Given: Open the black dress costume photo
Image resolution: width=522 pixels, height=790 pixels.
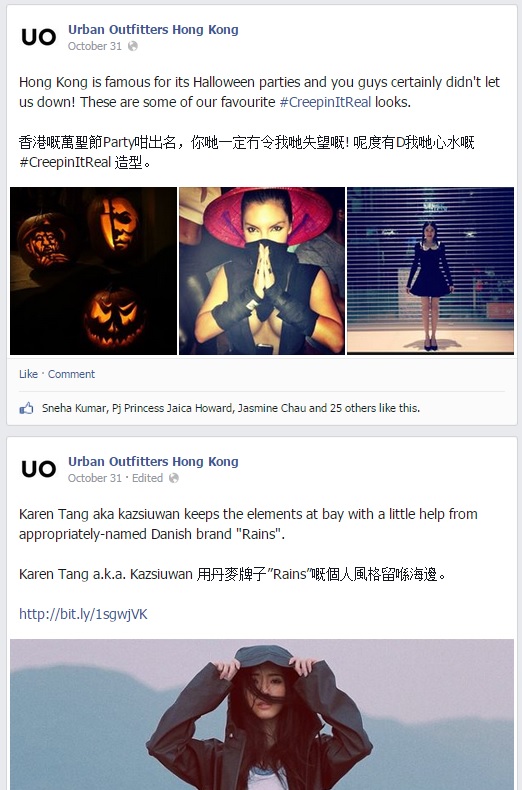Looking at the screenshot, I should pyautogui.click(x=431, y=271).
